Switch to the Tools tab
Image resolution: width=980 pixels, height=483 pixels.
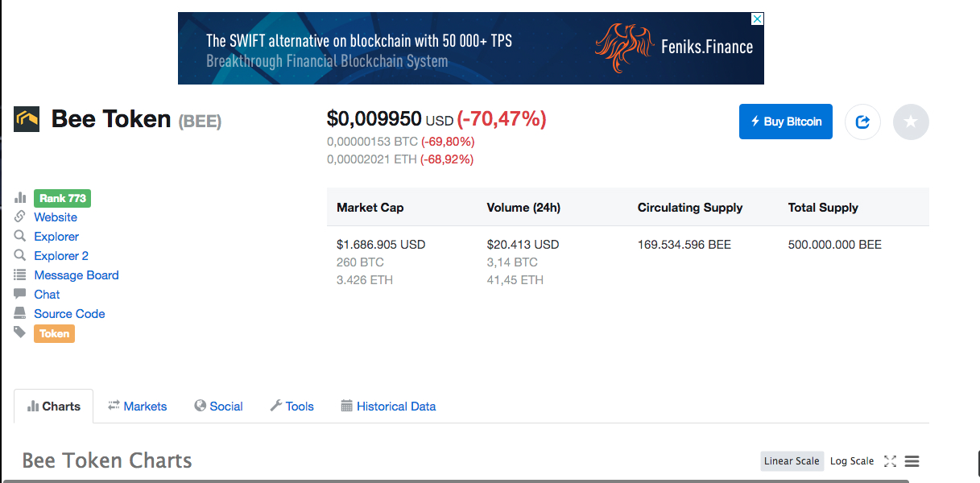click(292, 407)
